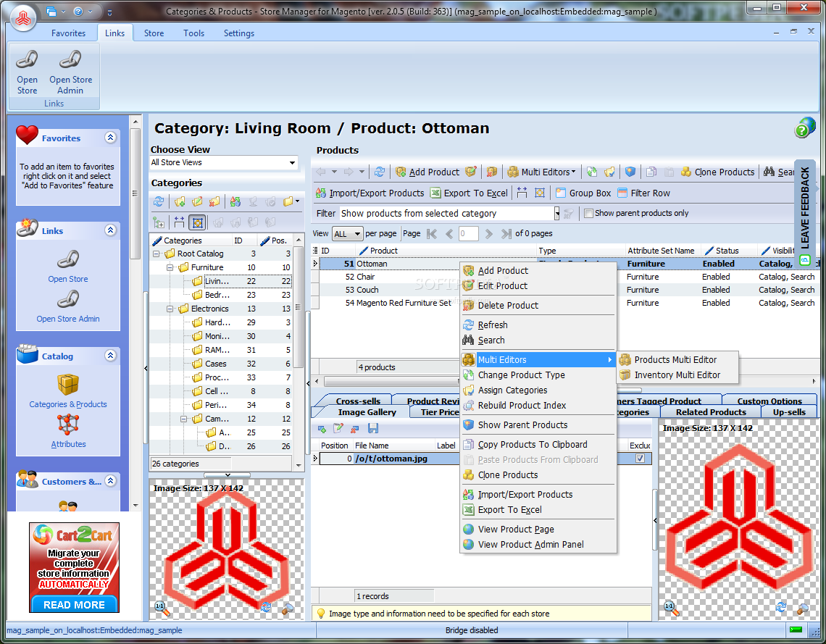Choose Inventory Multi Editor from submenu
This screenshot has width=826, height=644.
677,375
